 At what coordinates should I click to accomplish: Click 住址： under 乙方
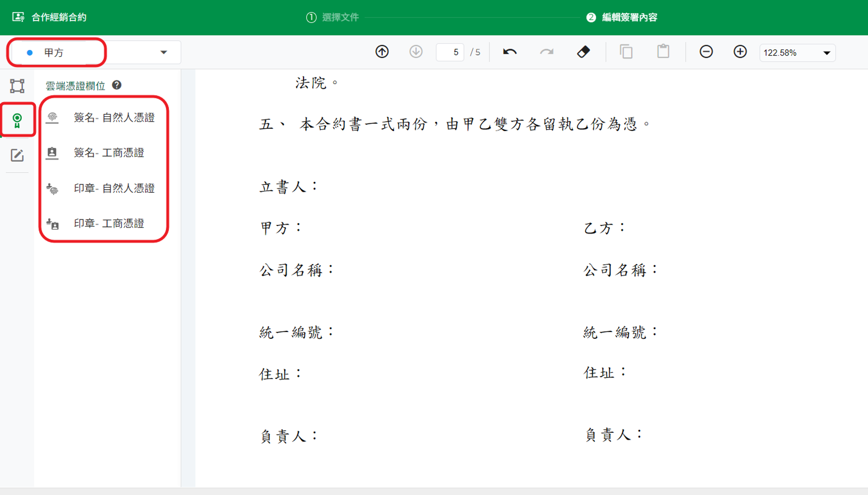pyautogui.click(x=605, y=373)
